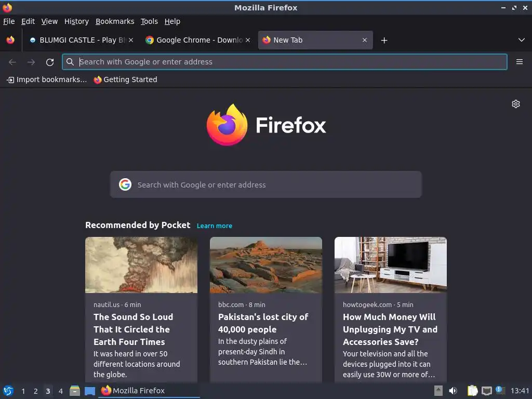532x399 pixels.
Task: Switch to workspace 3
Action: point(48,391)
